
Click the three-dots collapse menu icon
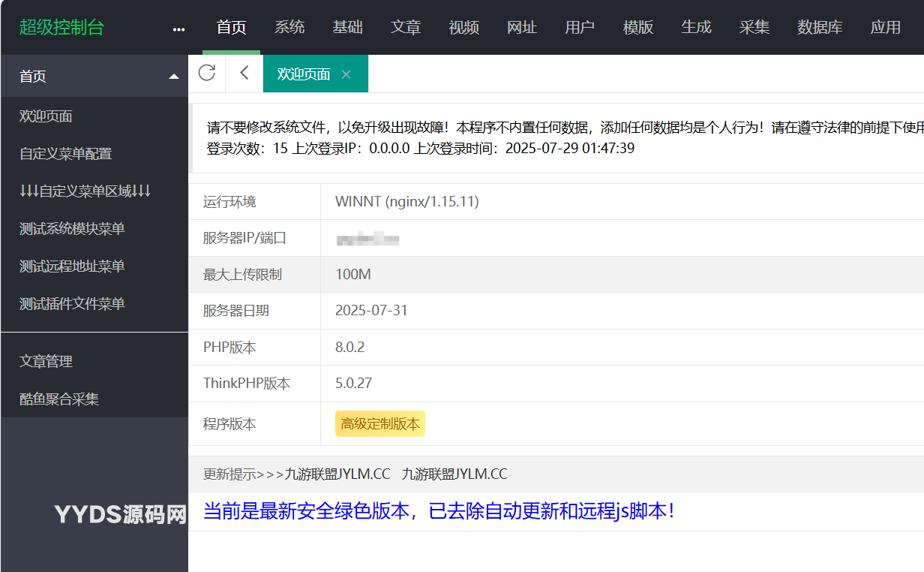(x=178, y=29)
